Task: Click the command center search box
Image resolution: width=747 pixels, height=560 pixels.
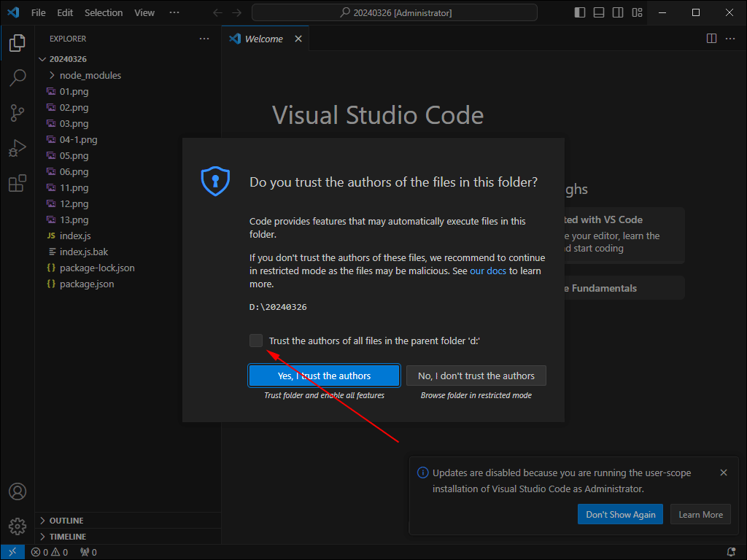Action: pos(395,13)
